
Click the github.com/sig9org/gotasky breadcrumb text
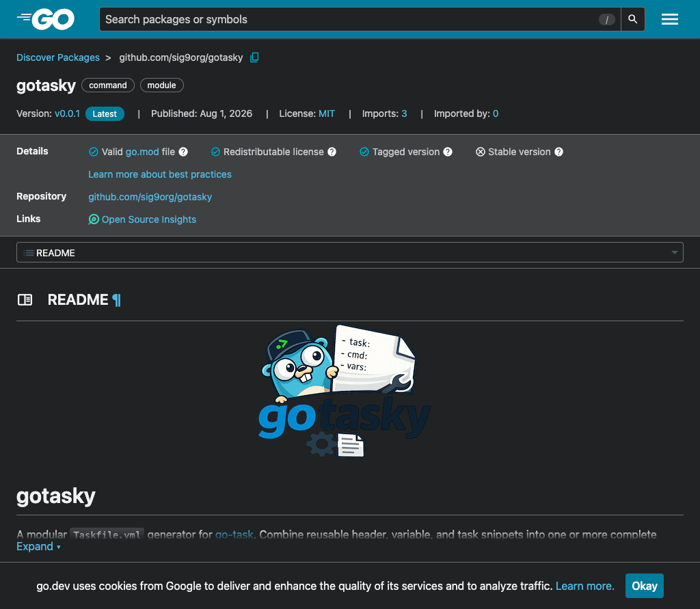(x=180, y=57)
